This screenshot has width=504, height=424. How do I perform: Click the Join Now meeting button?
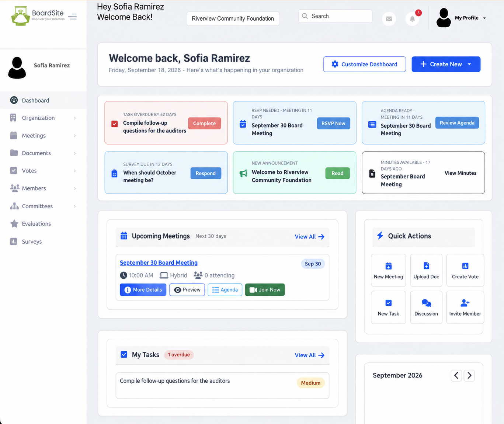(265, 290)
